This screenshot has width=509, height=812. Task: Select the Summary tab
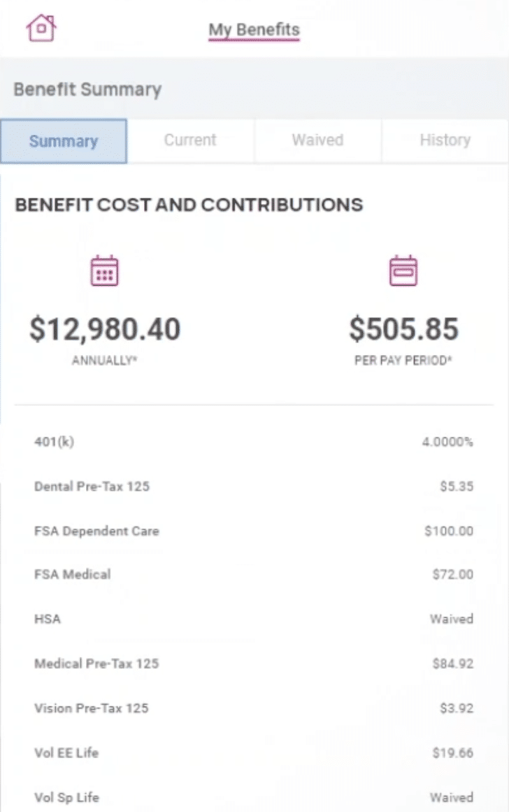pos(64,141)
